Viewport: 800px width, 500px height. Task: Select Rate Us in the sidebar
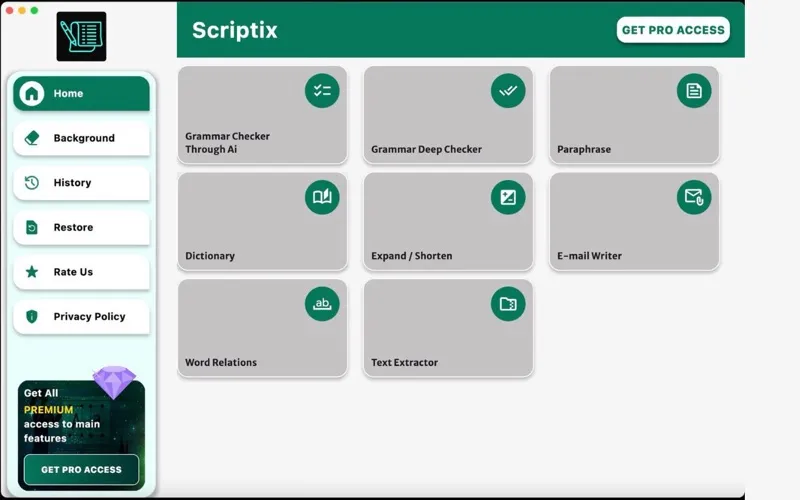pyautogui.click(x=82, y=271)
